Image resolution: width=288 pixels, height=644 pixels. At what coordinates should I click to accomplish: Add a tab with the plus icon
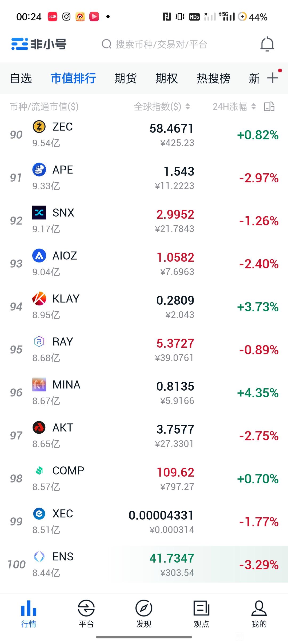pos(273,78)
